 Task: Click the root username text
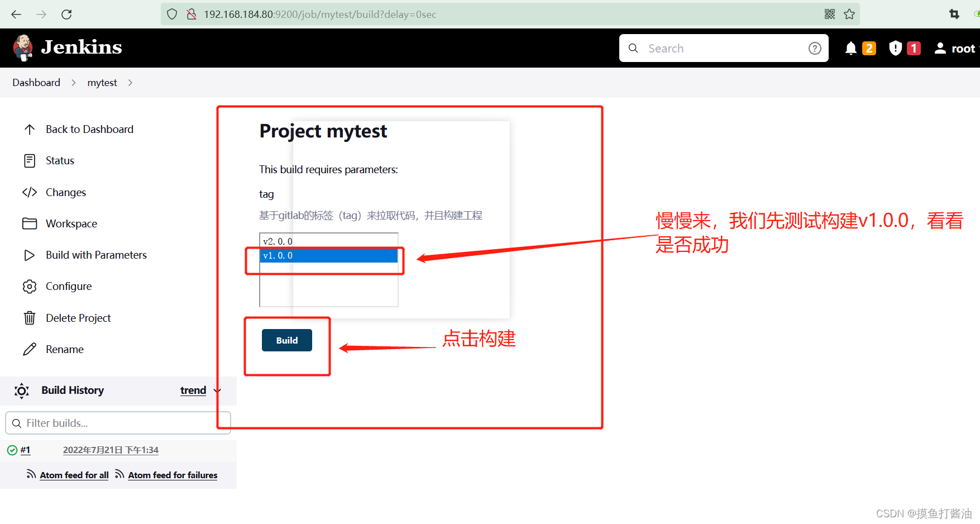pos(963,49)
